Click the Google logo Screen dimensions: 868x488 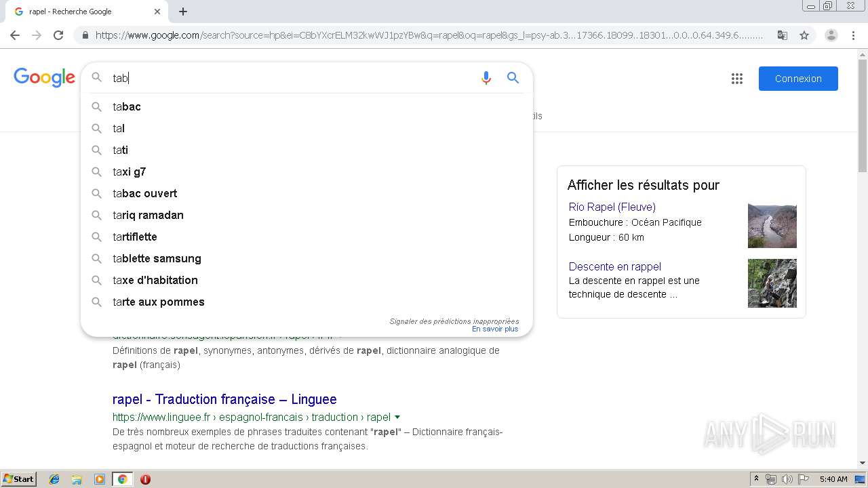[44, 78]
